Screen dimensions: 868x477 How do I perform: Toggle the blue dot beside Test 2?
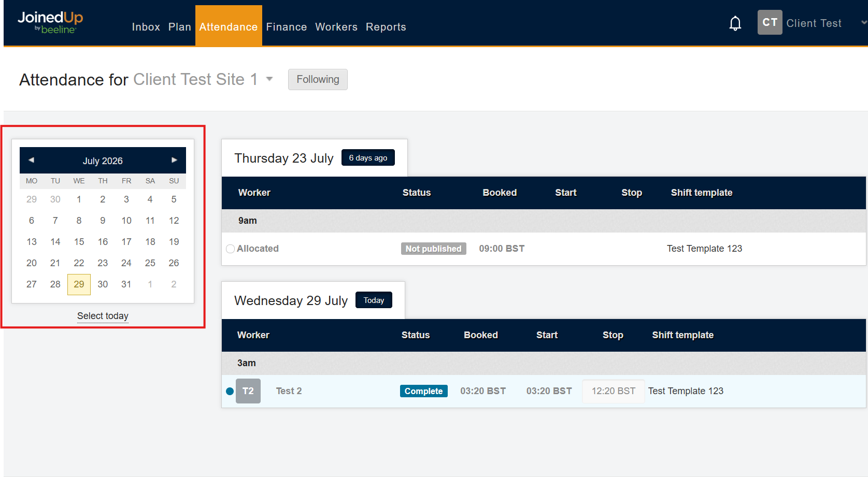tap(230, 391)
